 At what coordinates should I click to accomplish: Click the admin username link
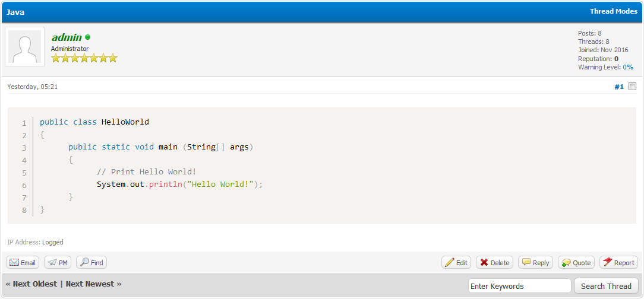pyautogui.click(x=67, y=37)
